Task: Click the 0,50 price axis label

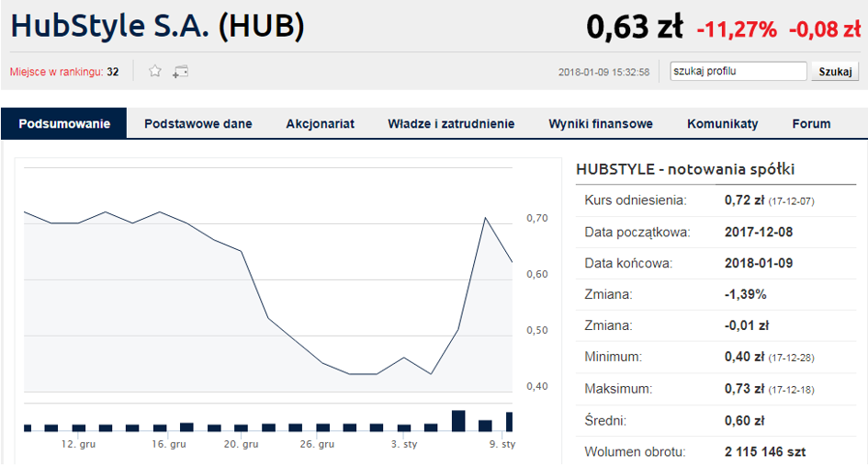Action: [537, 330]
